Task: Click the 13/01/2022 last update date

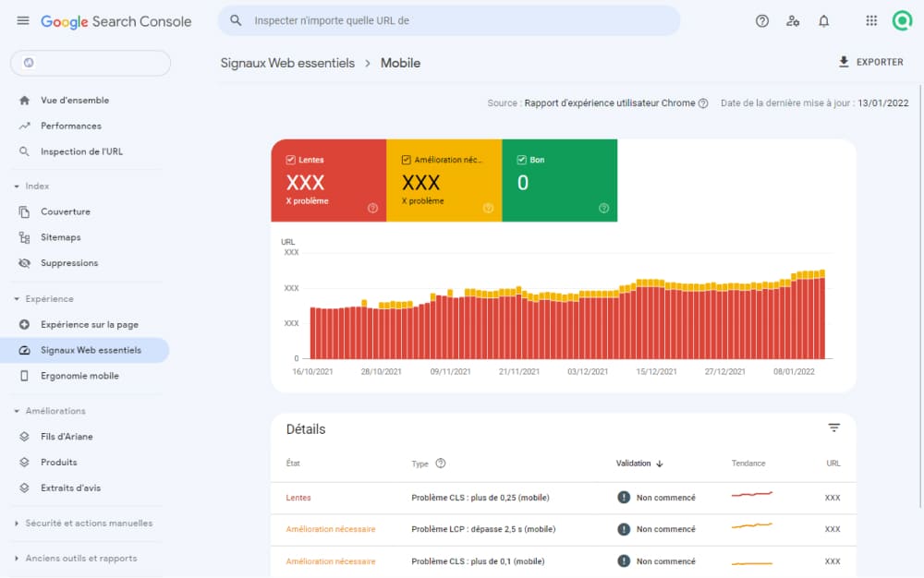Action: (882, 103)
